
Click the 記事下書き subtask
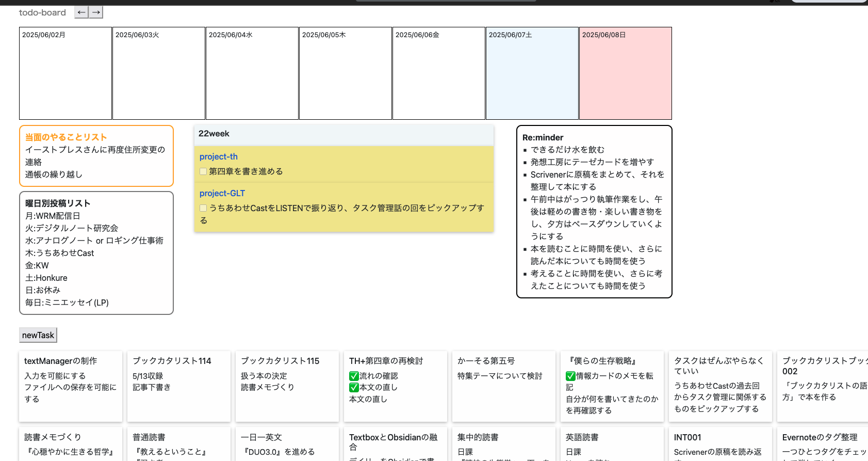[152, 387]
